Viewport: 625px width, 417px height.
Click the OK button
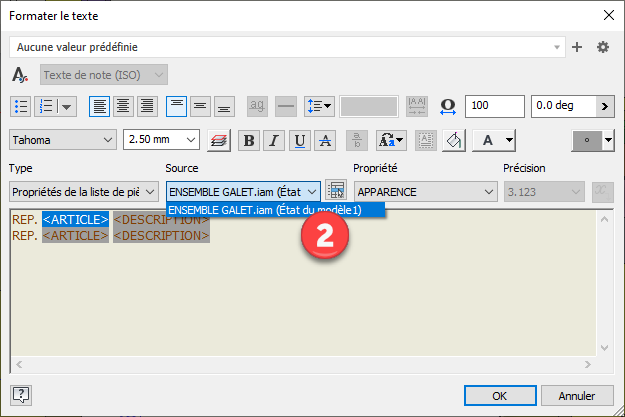pyautogui.click(x=501, y=394)
